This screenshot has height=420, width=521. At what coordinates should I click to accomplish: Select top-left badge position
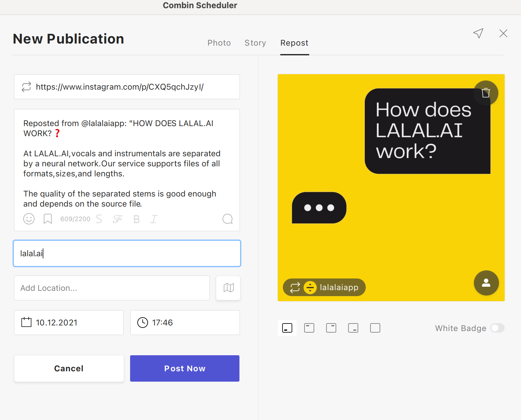pyautogui.click(x=309, y=328)
